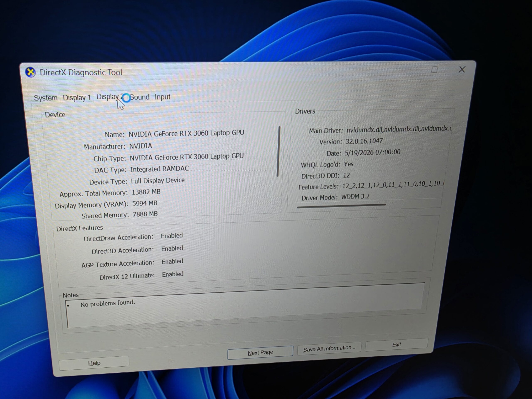Maximize the DirectX Diagnostic Tool window
The width and height of the screenshot is (532, 399).
point(434,70)
